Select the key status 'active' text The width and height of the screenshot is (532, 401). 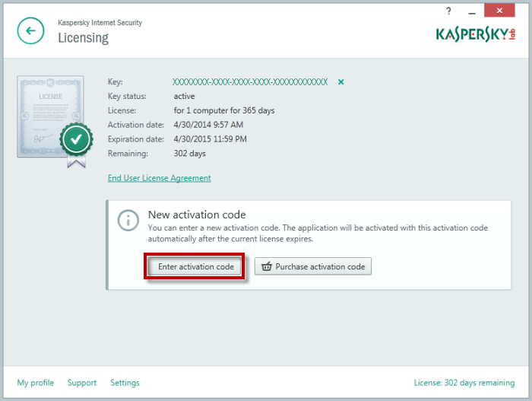(x=184, y=96)
